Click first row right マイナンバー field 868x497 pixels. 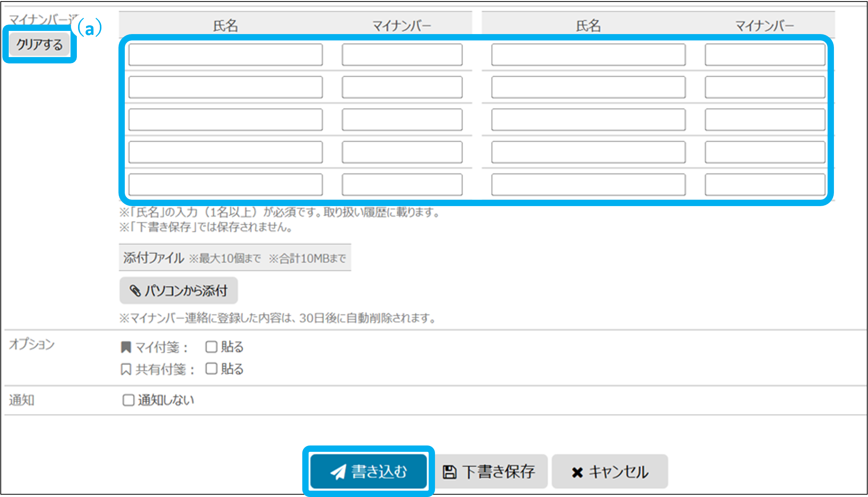[765, 55]
